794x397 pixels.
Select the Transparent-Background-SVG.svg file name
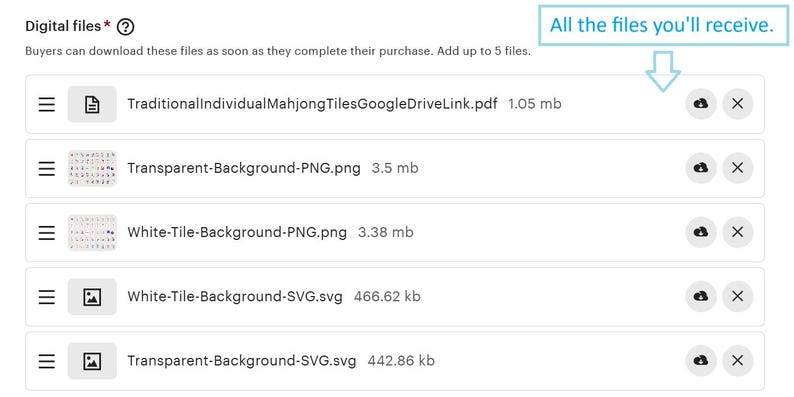[x=242, y=361]
